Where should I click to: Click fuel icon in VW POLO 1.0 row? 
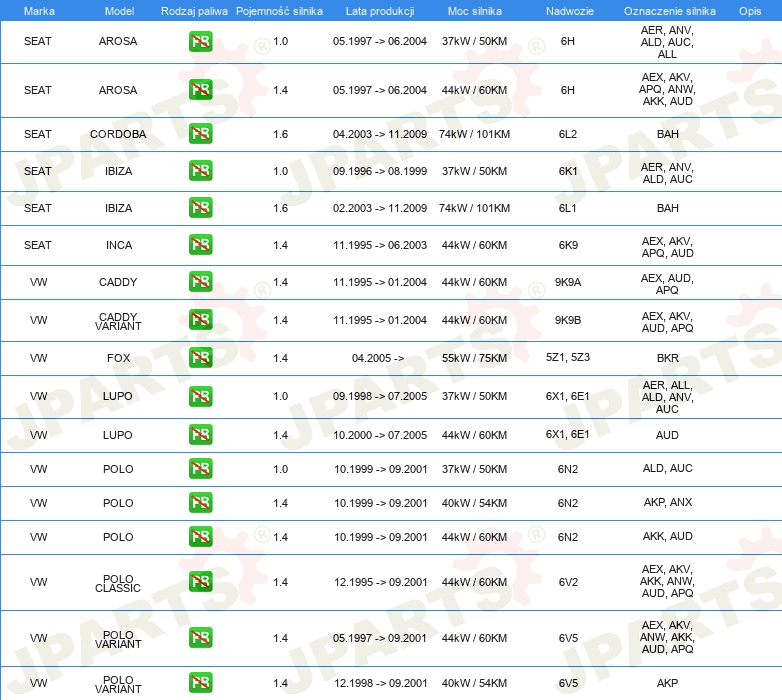(200, 468)
